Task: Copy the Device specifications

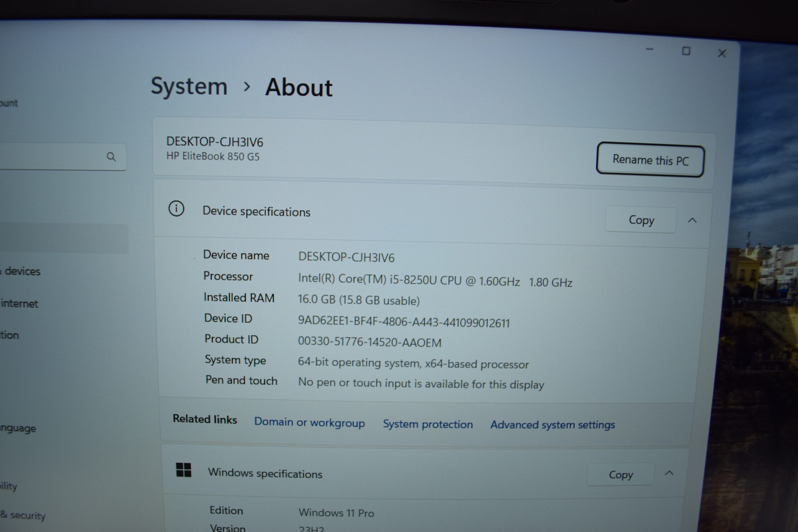Action: coord(641,220)
